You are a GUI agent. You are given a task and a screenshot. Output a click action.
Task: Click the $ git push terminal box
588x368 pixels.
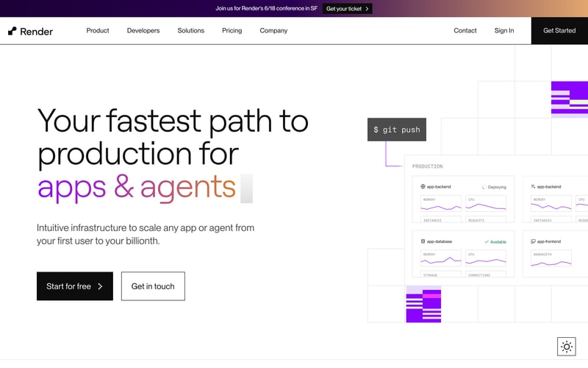(x=397, y=130)
